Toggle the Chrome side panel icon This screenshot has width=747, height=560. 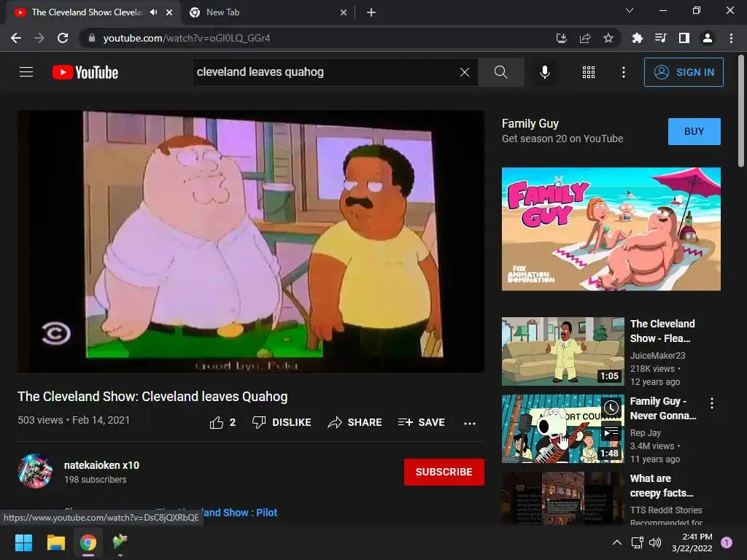[684, 38]
